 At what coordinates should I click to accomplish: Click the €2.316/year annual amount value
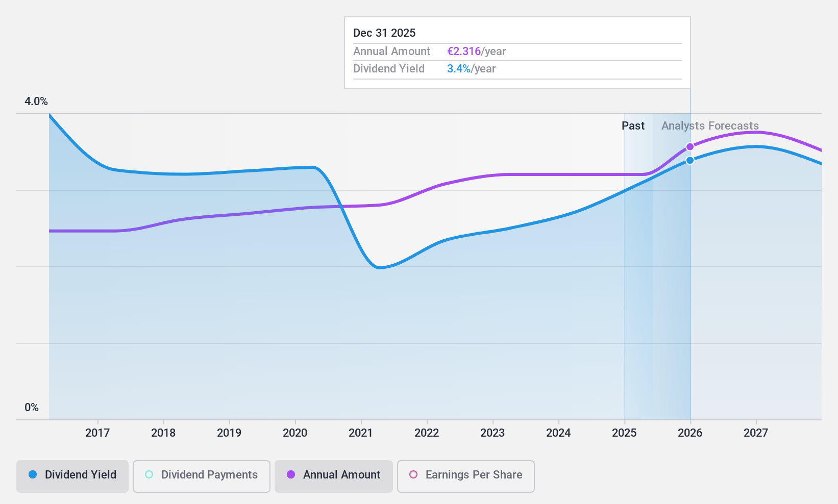[477, 52]
